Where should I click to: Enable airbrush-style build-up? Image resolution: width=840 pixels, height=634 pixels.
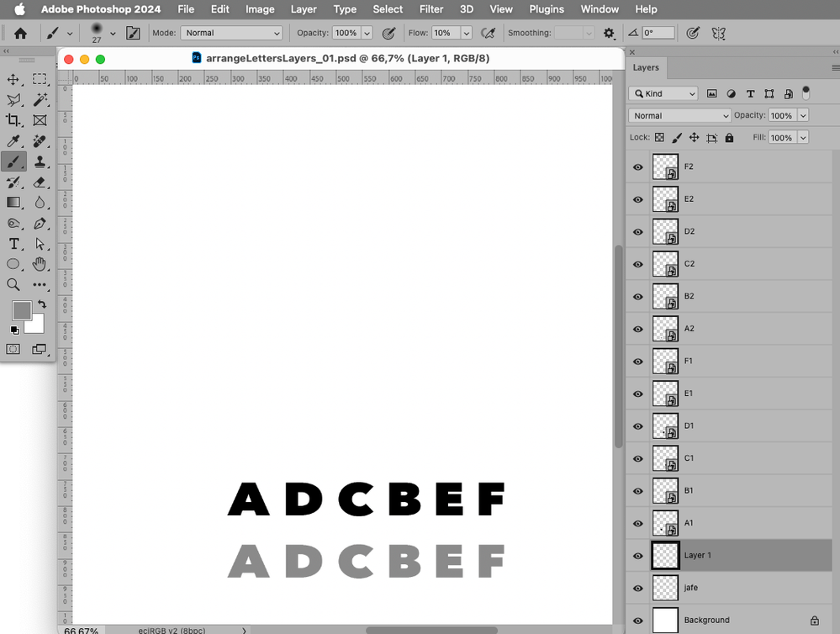tap(488, 34)
